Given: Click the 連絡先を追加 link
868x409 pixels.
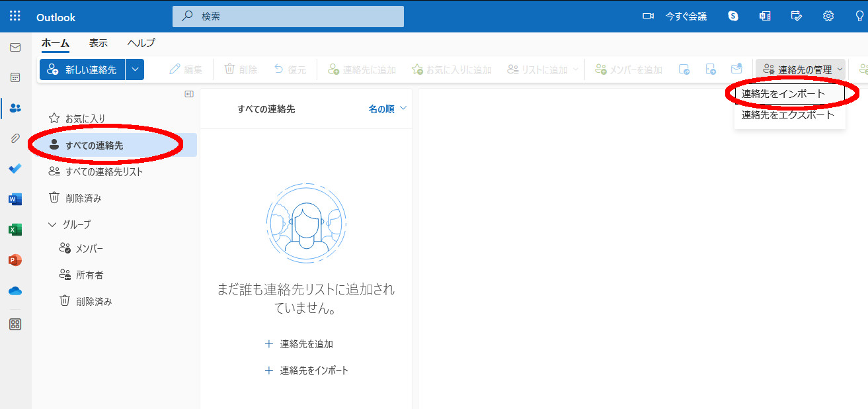Looking at the screenshot, I should click(x=306, y=344).
